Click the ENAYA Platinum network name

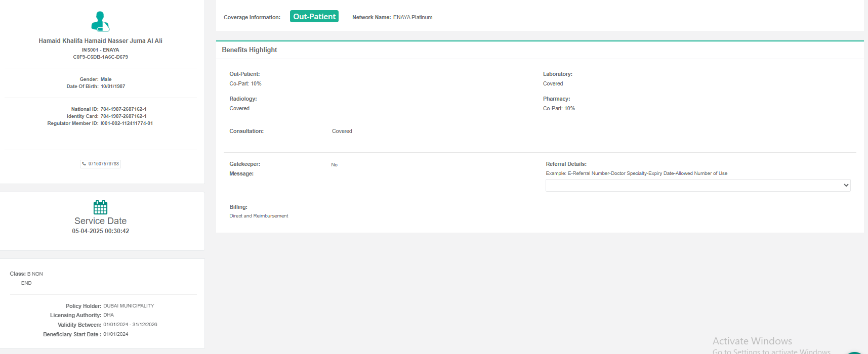tap(412, 17)
